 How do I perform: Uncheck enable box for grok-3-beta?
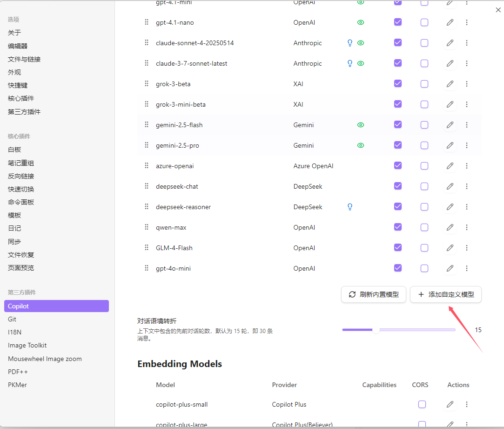pyautogui.click(x=398, y=83)
